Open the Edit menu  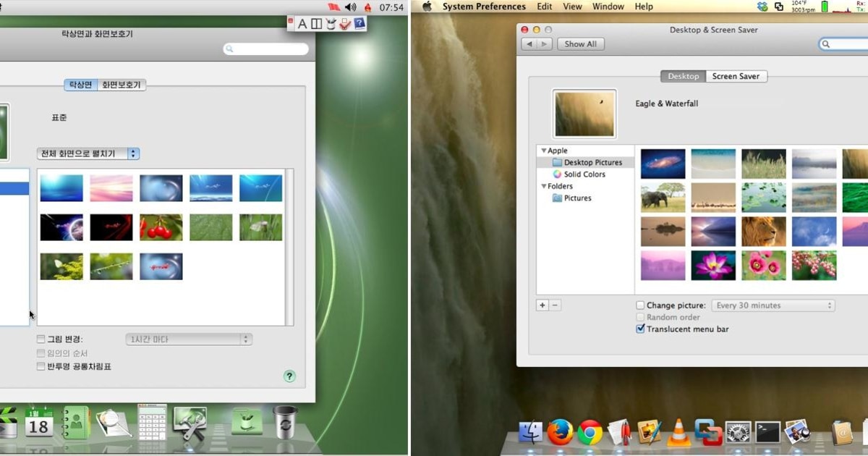545,7
